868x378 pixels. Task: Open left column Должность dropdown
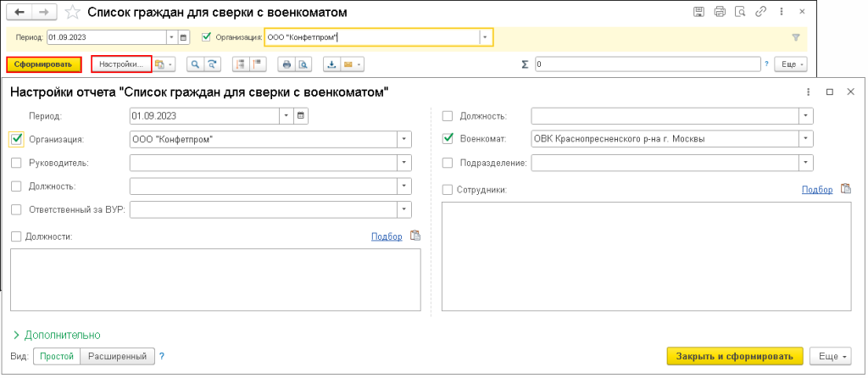[x=404, y=186]
